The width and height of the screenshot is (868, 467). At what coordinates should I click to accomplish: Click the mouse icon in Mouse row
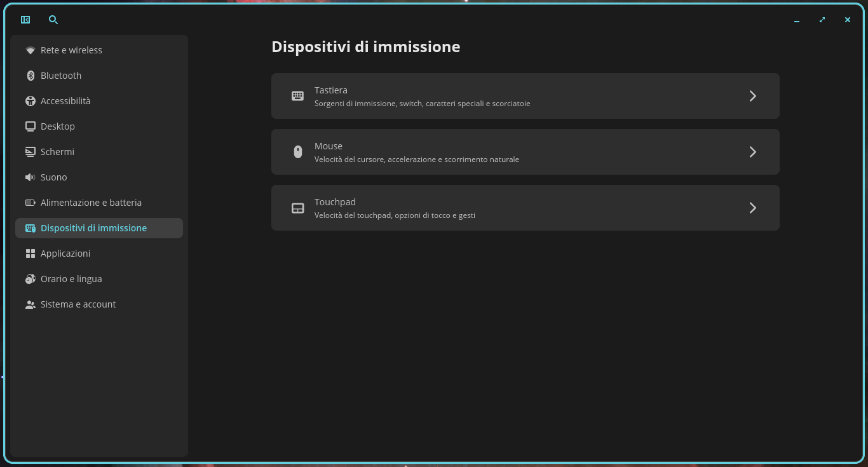click(x=297, y=152)
